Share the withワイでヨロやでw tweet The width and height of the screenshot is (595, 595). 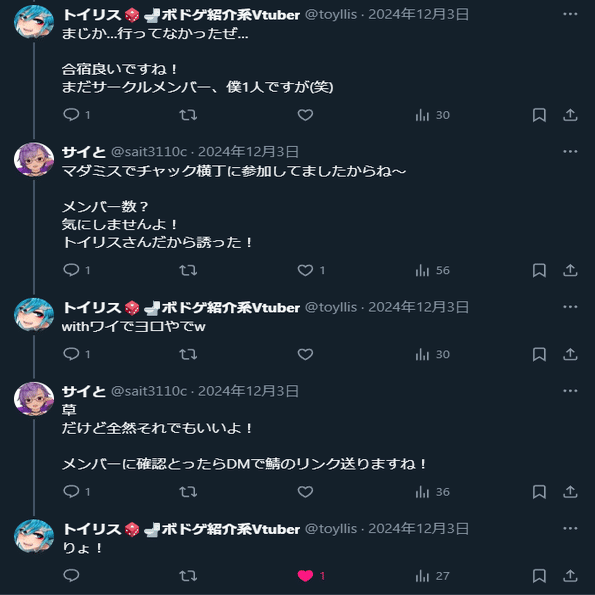click(570, 354)
